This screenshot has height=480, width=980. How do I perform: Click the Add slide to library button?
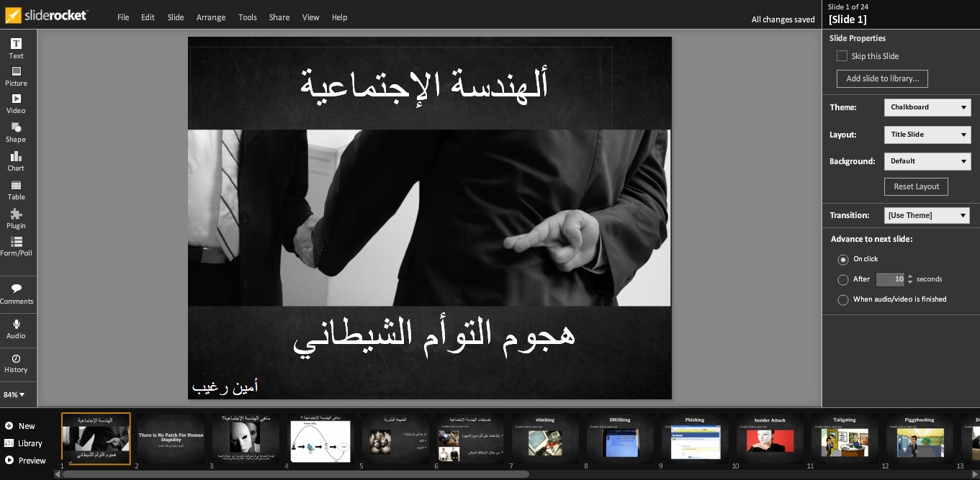[x=882, y=78]
